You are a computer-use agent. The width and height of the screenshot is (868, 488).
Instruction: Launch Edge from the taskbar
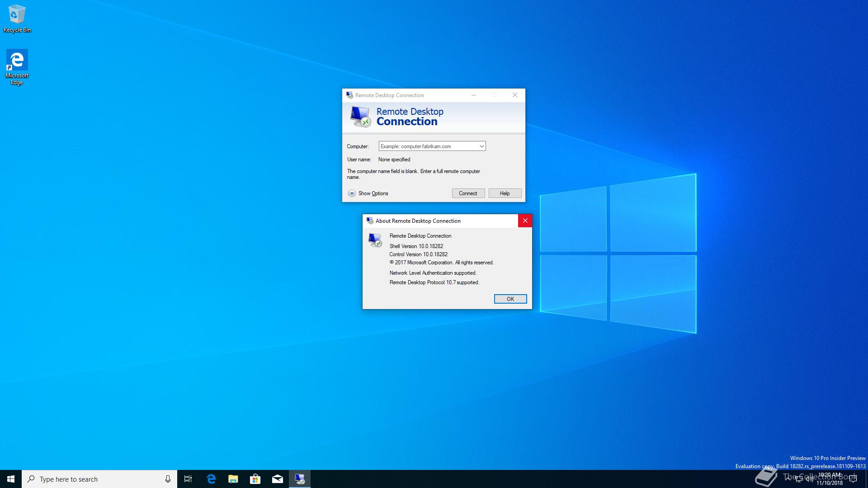[211, 479]
